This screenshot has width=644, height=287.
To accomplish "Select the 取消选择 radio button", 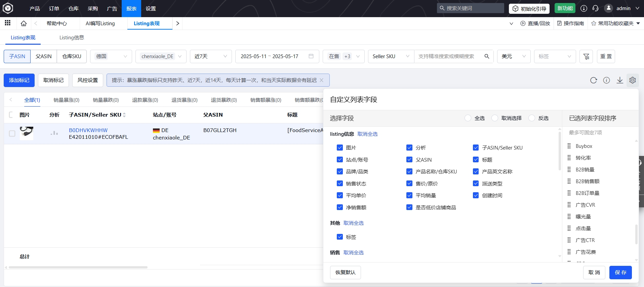I will pyautogui.click(x=495, y=118).
